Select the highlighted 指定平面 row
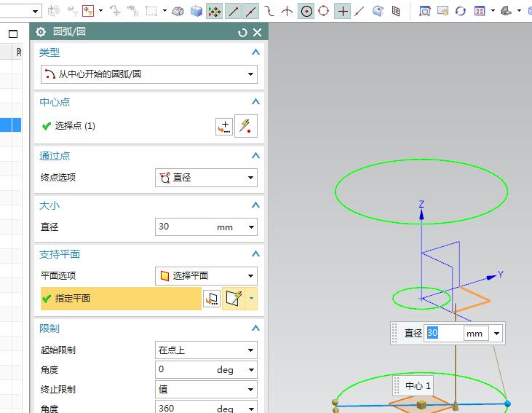The image size is (532, 413). (121, 299)
